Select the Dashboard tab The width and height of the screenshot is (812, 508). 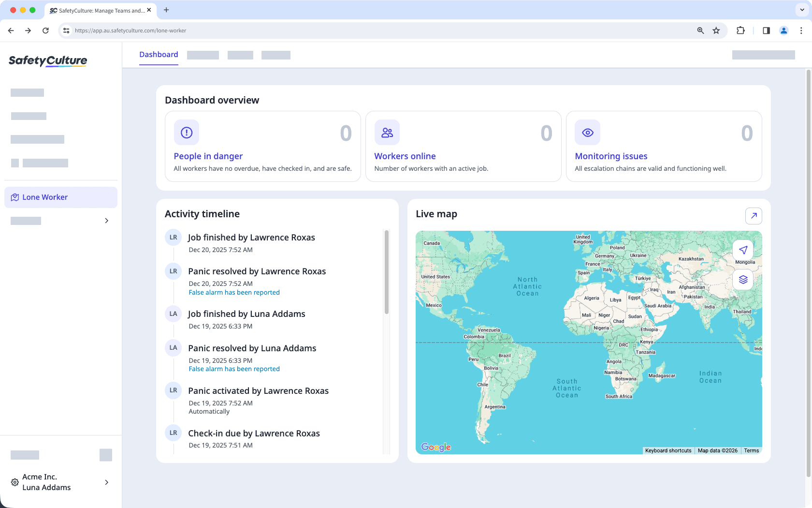click(x=159, y=54)
